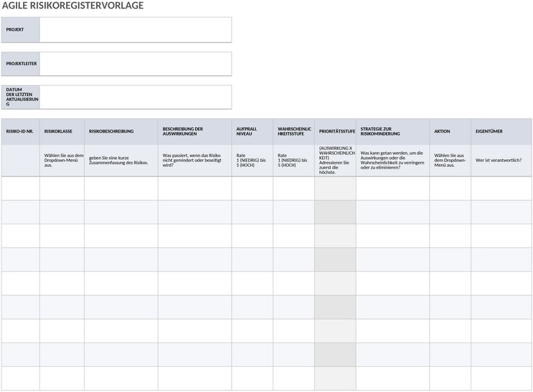Click the STRATEGIE ZUR RISIKOMINDERUNG header
533x392 pixels.
(x=392, y=131)
